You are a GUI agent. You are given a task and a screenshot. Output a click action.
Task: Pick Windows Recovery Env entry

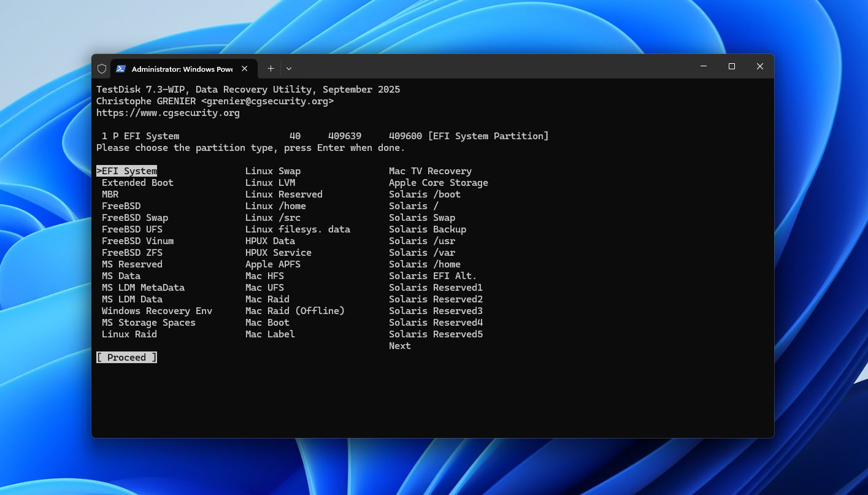pyautogui.click(x=157, y=311)
